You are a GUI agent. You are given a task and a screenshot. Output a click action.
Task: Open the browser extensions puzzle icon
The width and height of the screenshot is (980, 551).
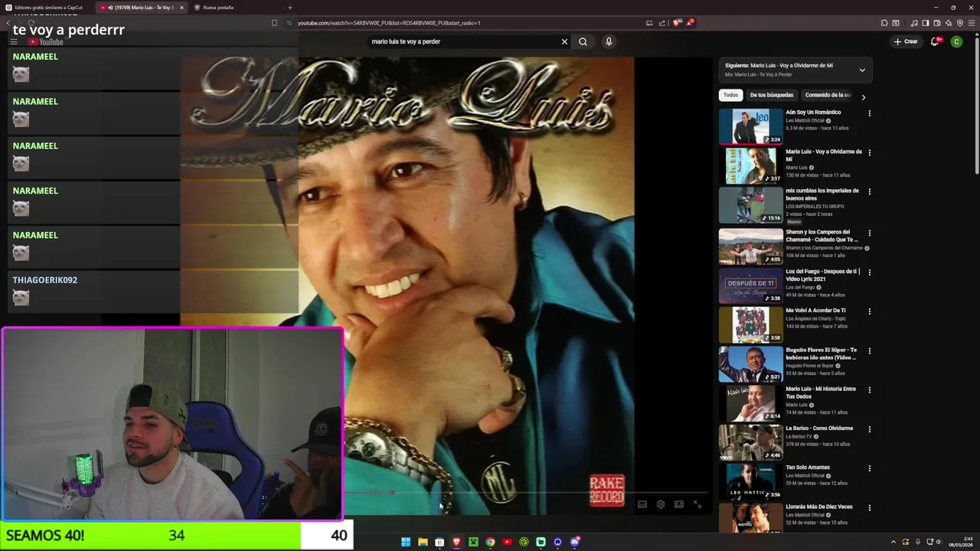[884, 23]
